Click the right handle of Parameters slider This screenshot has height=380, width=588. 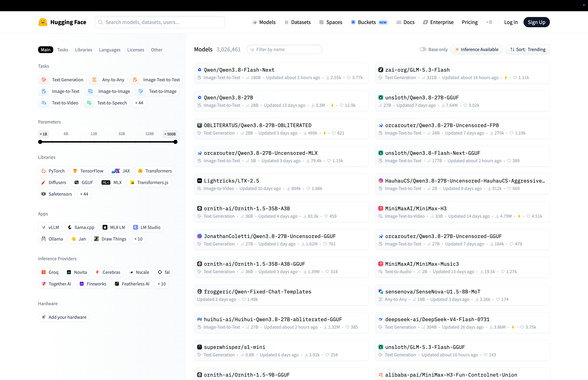[175, 142]
